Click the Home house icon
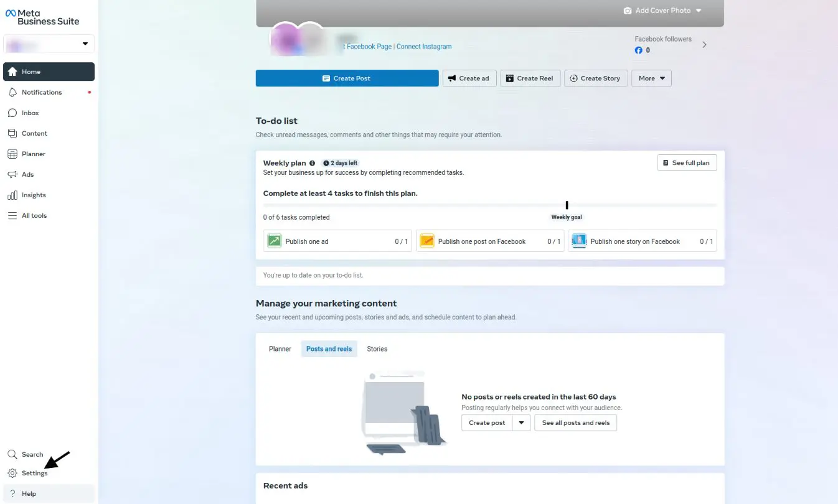This screenshot has height=504, width=838. (x=12, y=72)
